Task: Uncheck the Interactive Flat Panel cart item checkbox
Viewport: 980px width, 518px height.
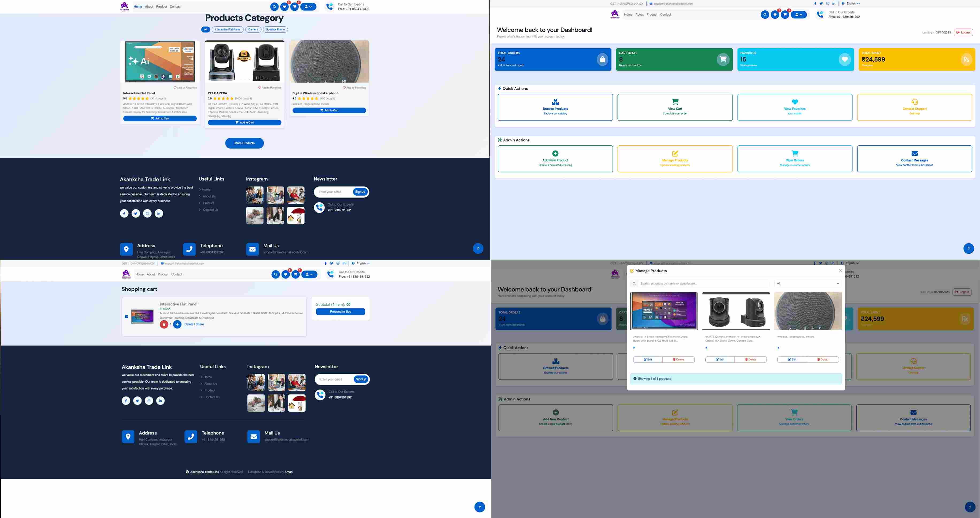Action: (x=127, y=316)
